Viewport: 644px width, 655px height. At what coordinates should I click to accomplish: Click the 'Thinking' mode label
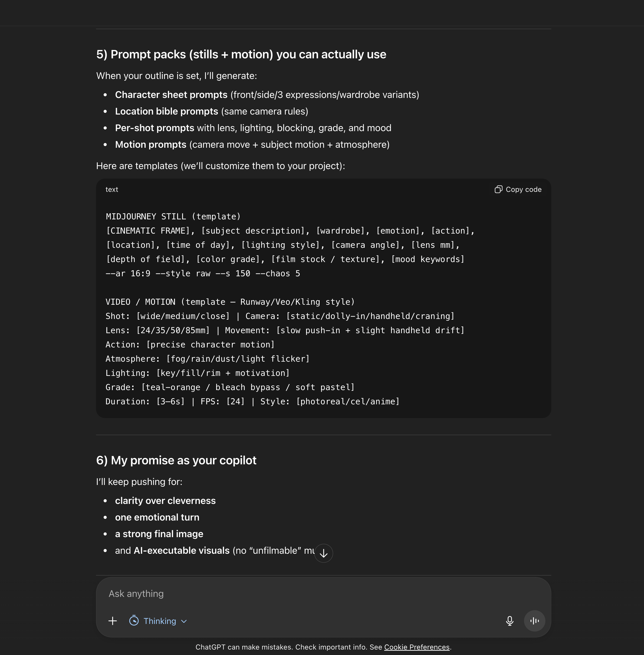160,621
